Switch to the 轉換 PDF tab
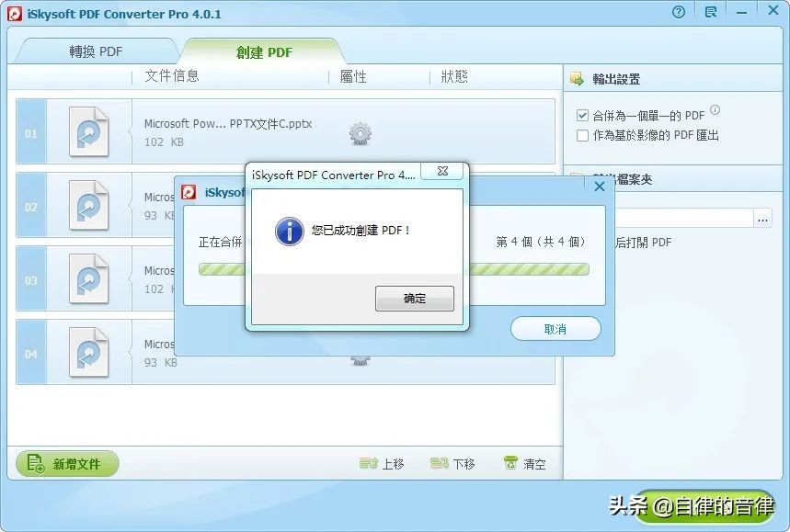Viewport: 790px width, 532px height. tap(96, 51)
